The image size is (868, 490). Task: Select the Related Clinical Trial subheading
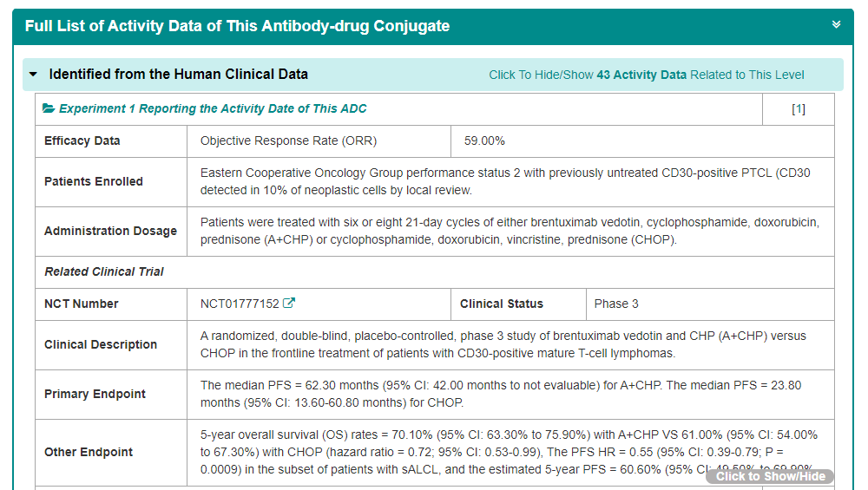[104, 271]
